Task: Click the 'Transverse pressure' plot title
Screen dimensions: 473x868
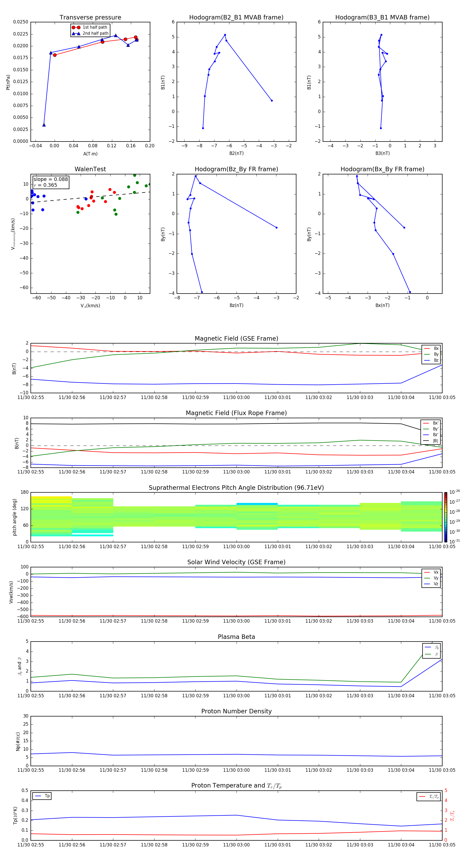Action: pos(90,18)
